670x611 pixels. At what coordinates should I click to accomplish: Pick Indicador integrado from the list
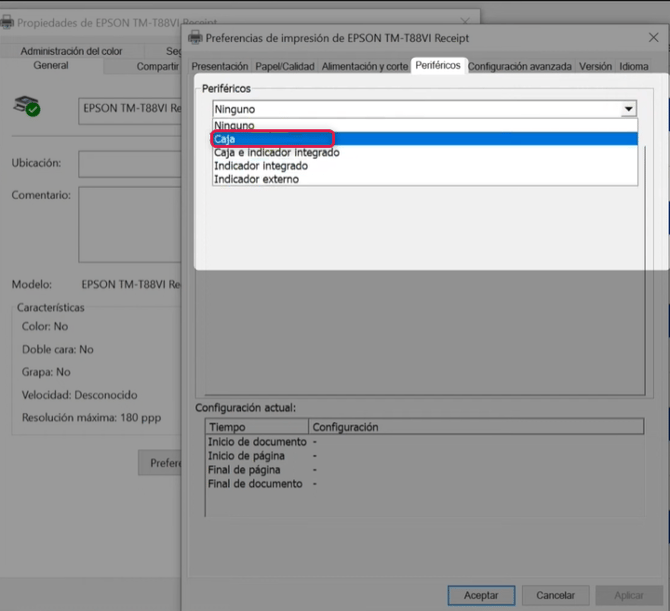(x=425, y=166)
